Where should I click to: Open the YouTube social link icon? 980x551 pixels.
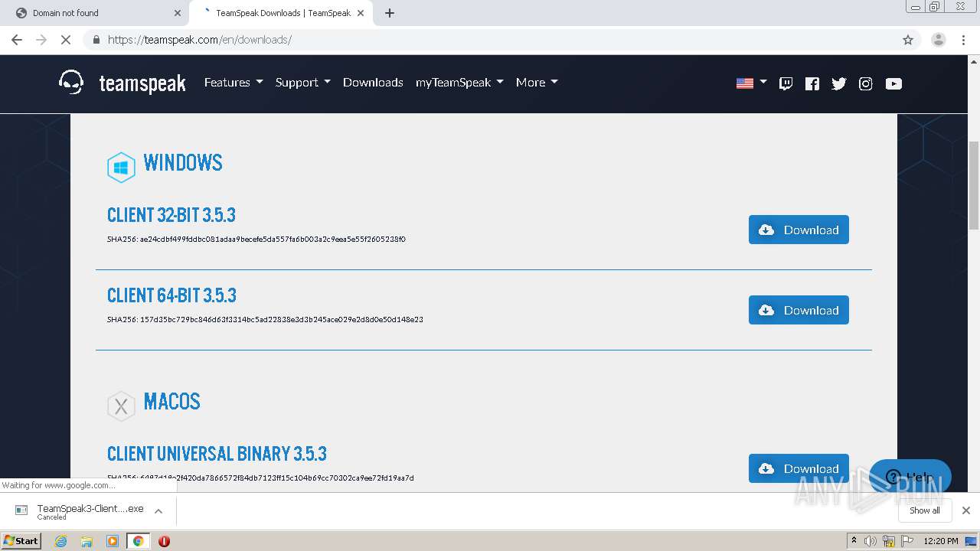pyautogui.click(x=893, y=83)
